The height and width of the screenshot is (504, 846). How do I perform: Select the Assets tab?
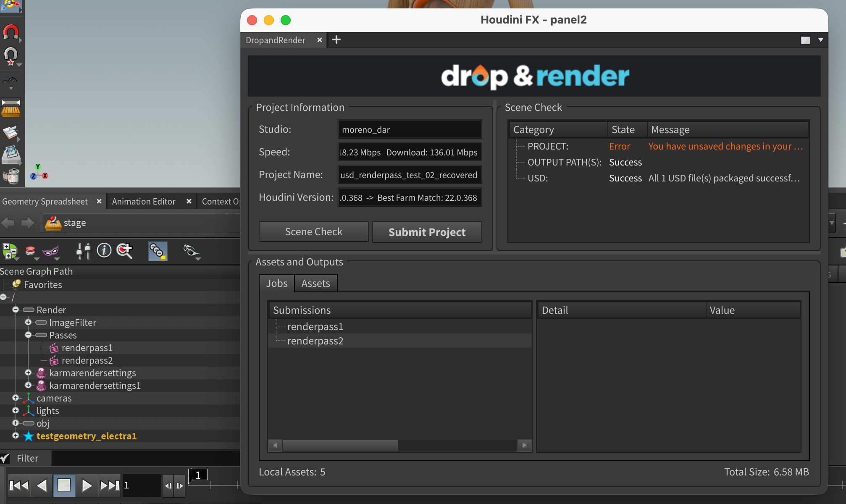click(316, 283)
